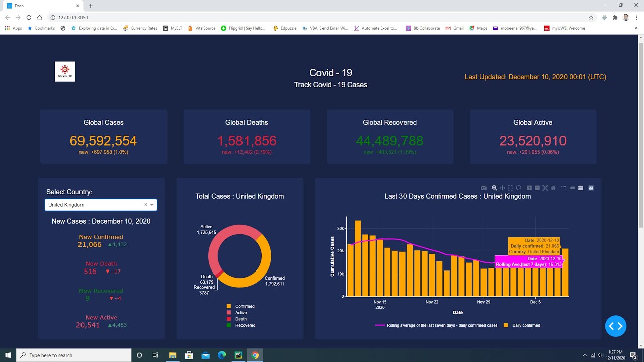Enable compare data on hover mode
Screen dimensions: 644x362
click(x=580, y=187)
